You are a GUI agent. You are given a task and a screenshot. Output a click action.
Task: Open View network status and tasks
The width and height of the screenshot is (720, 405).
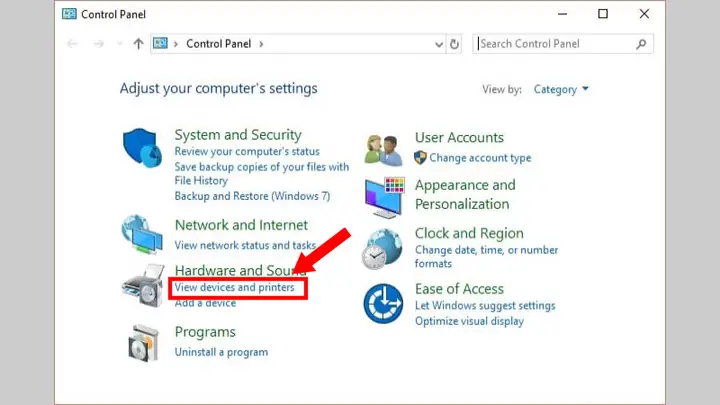pos(245,245)
